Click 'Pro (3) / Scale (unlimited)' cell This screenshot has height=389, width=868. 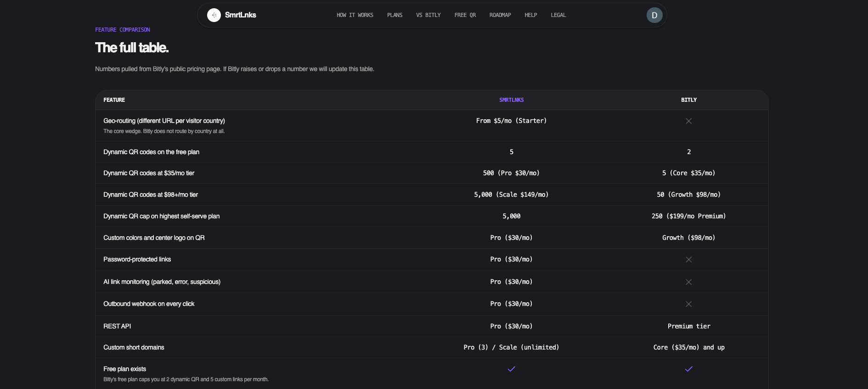(511, 347)
